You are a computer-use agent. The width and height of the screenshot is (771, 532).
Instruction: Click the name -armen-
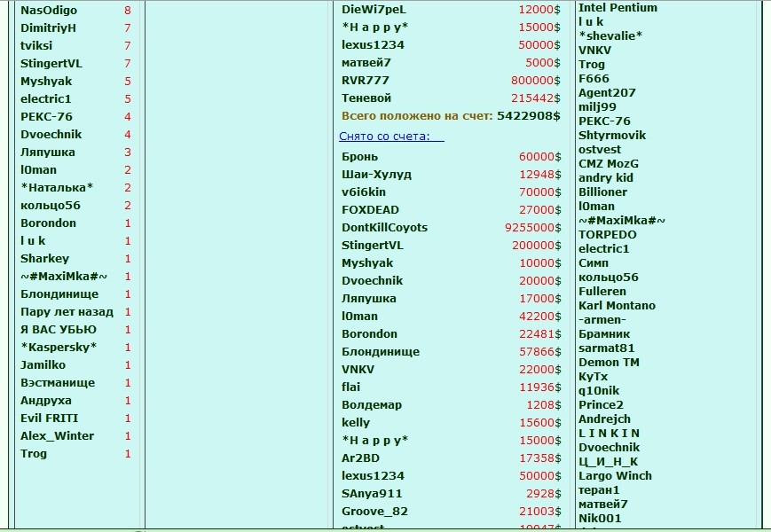602,320
